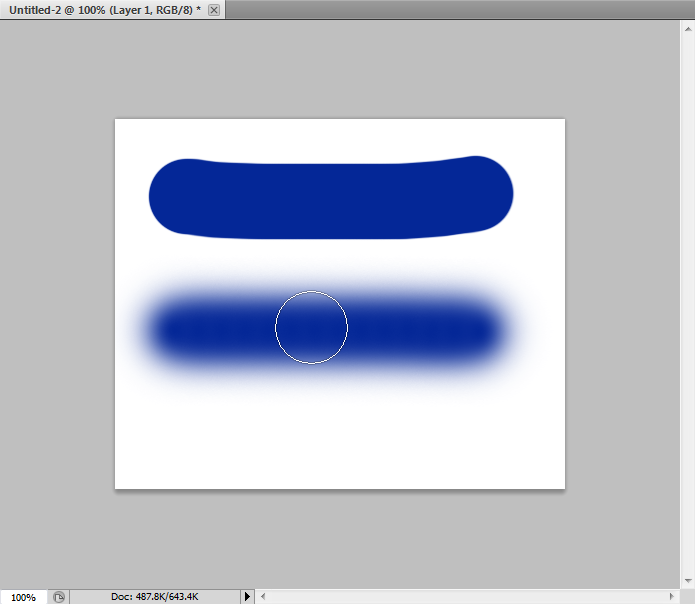
Task: Click the vertical scrollbar track
Action: [x=687, y=300]
